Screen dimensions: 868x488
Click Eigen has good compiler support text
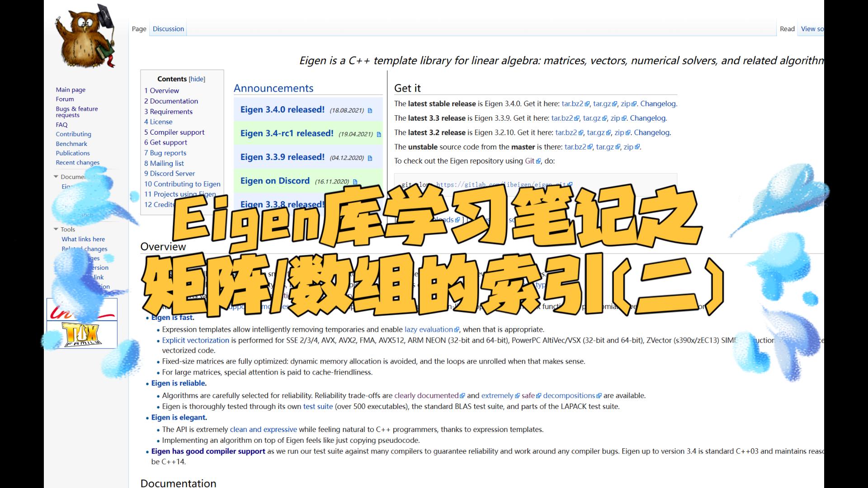tap(208, 451)
